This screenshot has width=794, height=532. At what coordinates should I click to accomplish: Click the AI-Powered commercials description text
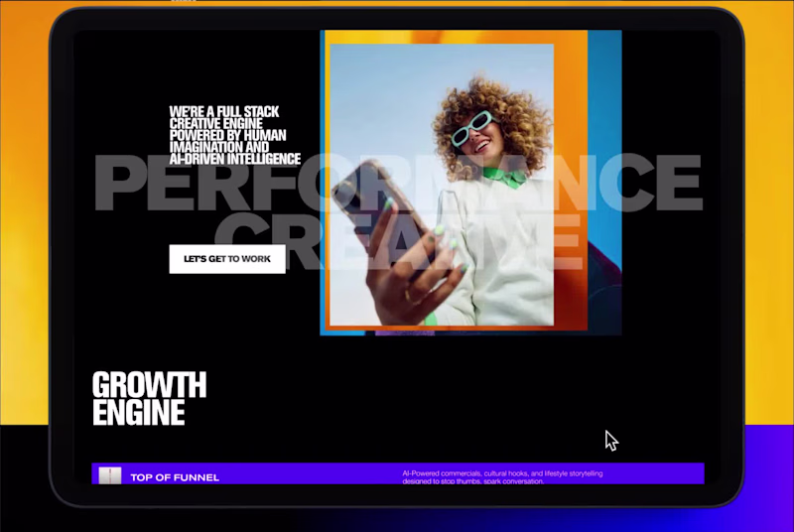[502, 477]
